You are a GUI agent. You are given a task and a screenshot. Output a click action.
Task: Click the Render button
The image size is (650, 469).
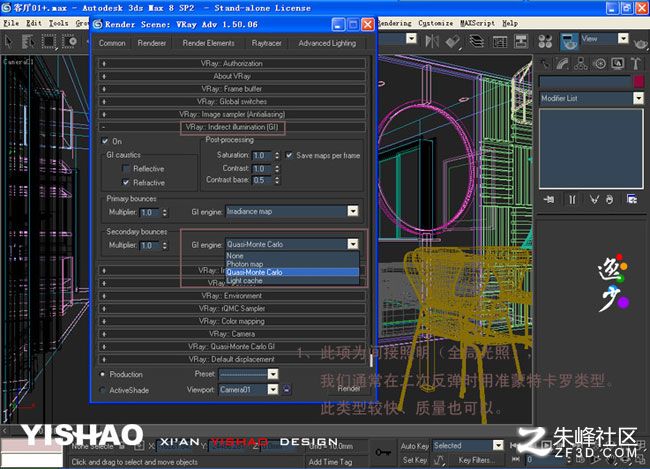click(349, 389)
